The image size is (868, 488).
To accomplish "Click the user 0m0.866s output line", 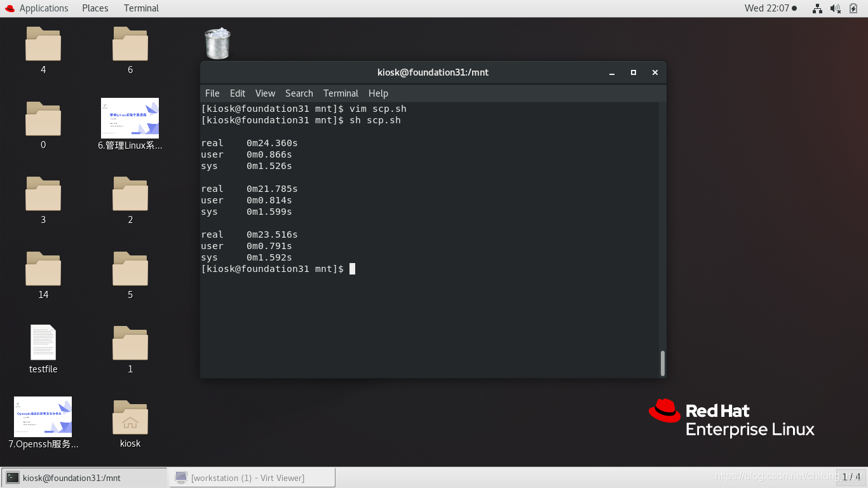I will point(247,154).
